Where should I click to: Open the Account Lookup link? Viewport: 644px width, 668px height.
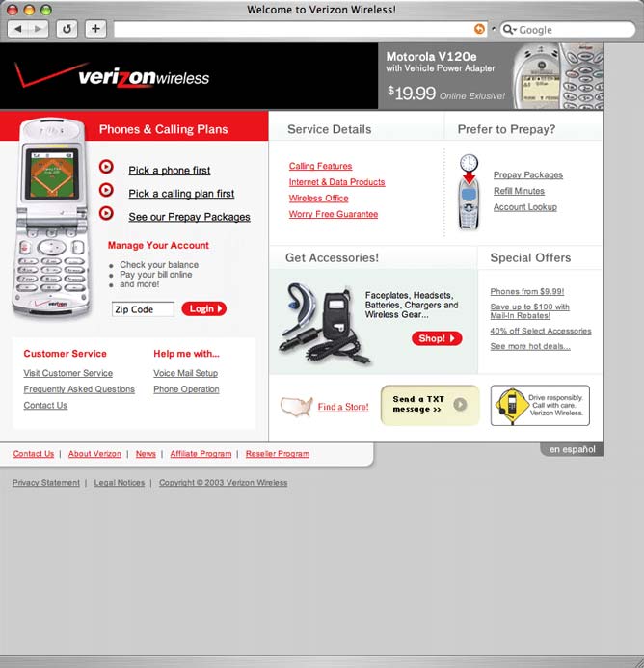[525, 207]
